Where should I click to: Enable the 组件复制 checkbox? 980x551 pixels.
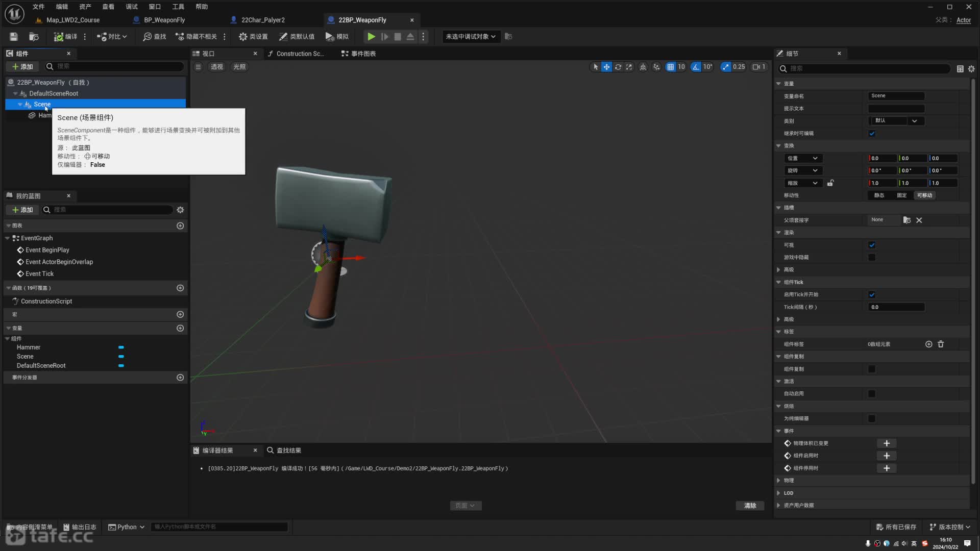click(x=872, y=369)
